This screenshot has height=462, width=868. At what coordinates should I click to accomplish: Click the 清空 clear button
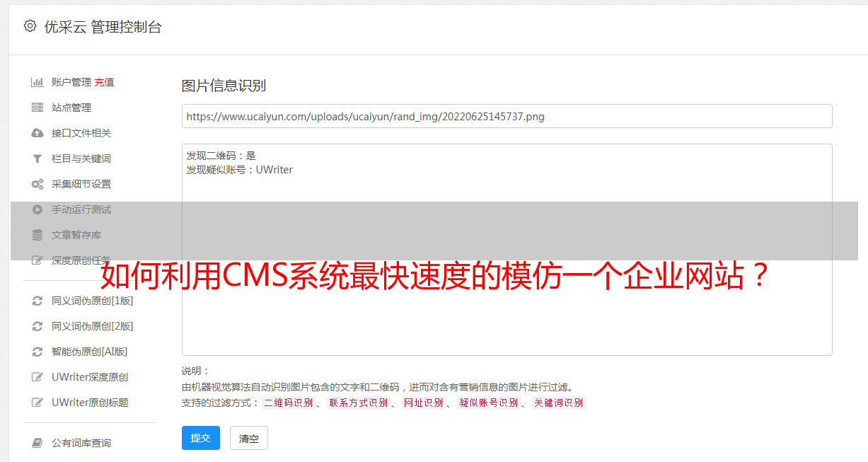pos(249,438)
